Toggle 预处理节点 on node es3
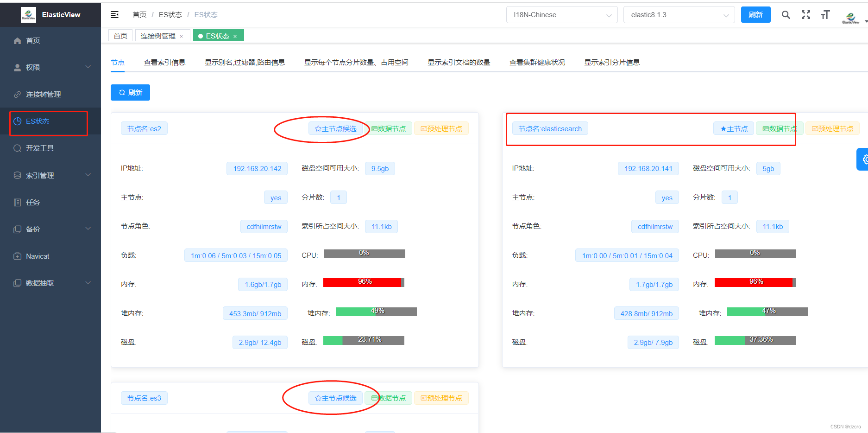This screenshot has height=433, width=868. (x=441, y=398)
